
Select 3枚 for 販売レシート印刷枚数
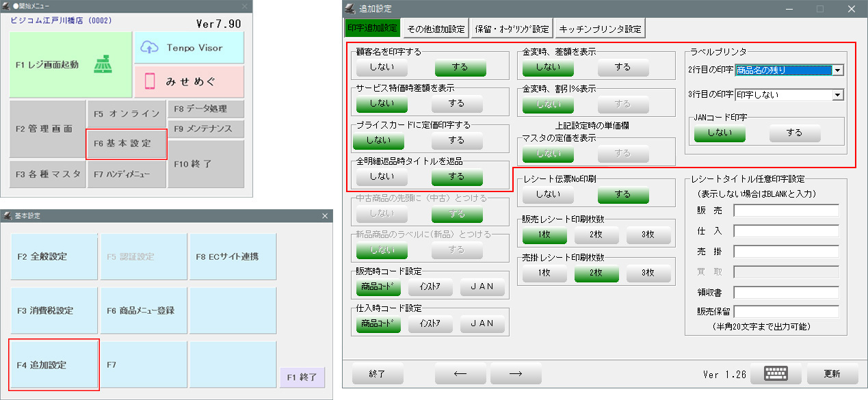pyautogui.click(x=648, y=235)
